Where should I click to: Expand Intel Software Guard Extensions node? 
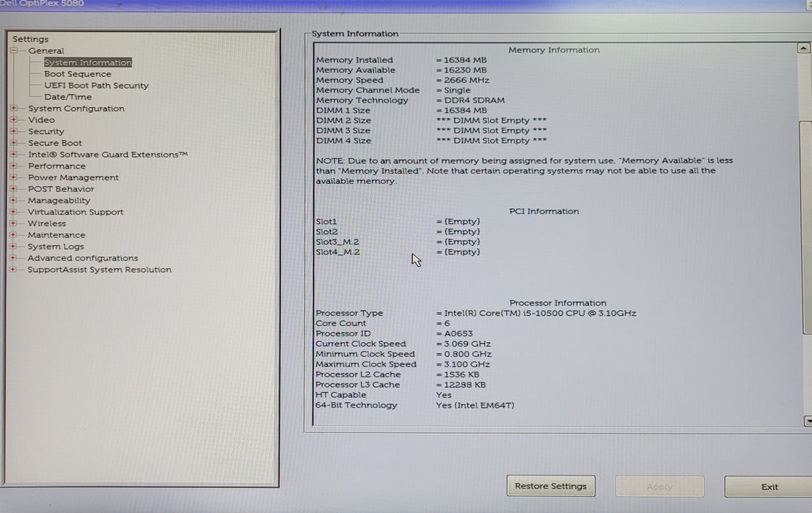pyautogui.click(x=14, y=154)
